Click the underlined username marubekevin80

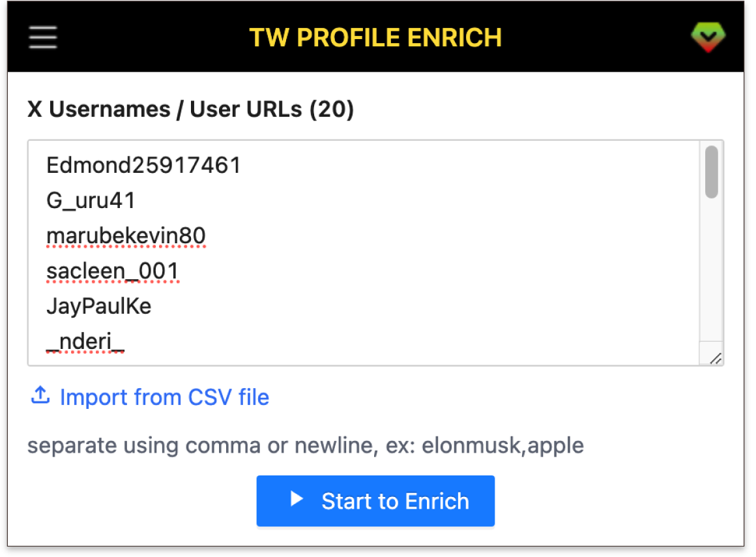click(x=126, y=235)
